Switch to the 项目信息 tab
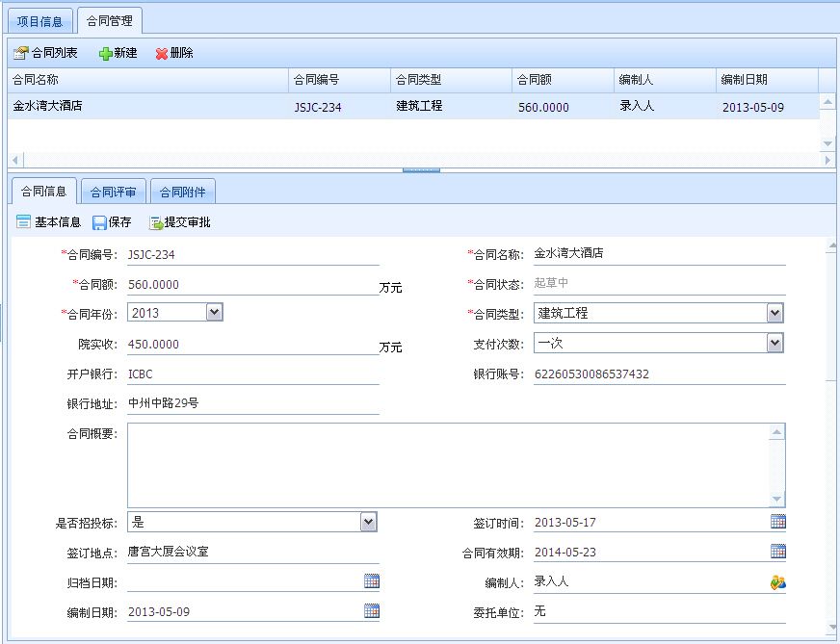840x644 pixels. pos(39,20)
